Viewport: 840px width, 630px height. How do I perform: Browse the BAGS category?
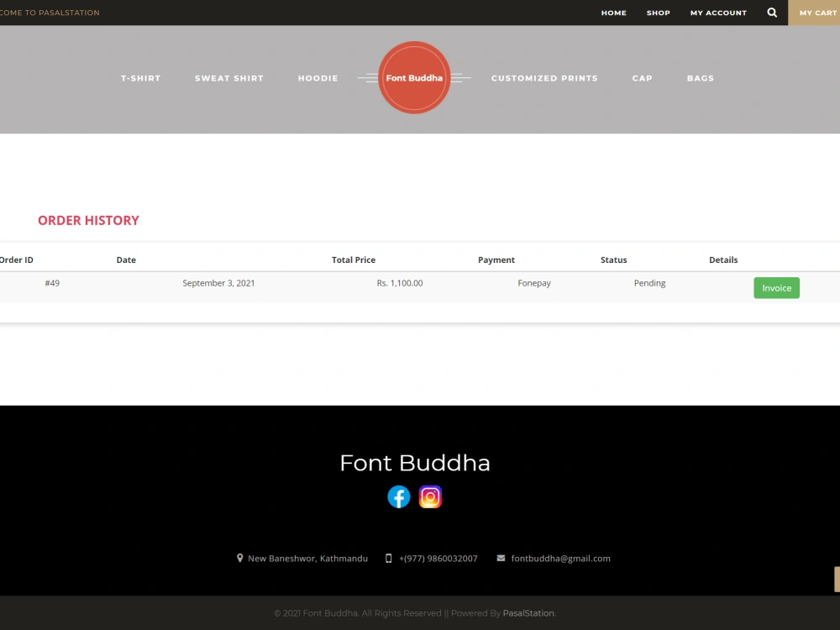click(x=701, y=78)
